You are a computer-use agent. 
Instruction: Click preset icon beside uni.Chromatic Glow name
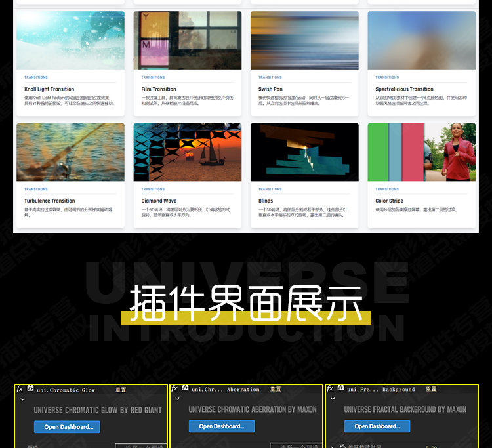(x=30, y=388)
